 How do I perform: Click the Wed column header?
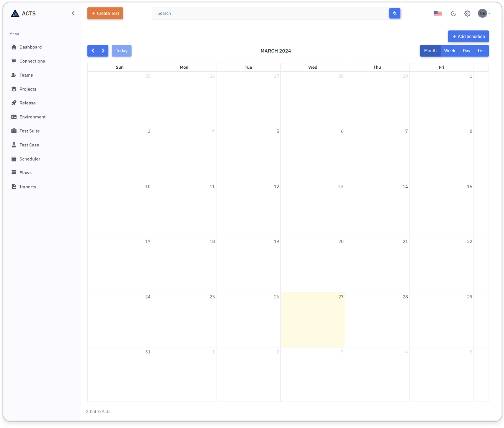point(313,67)
